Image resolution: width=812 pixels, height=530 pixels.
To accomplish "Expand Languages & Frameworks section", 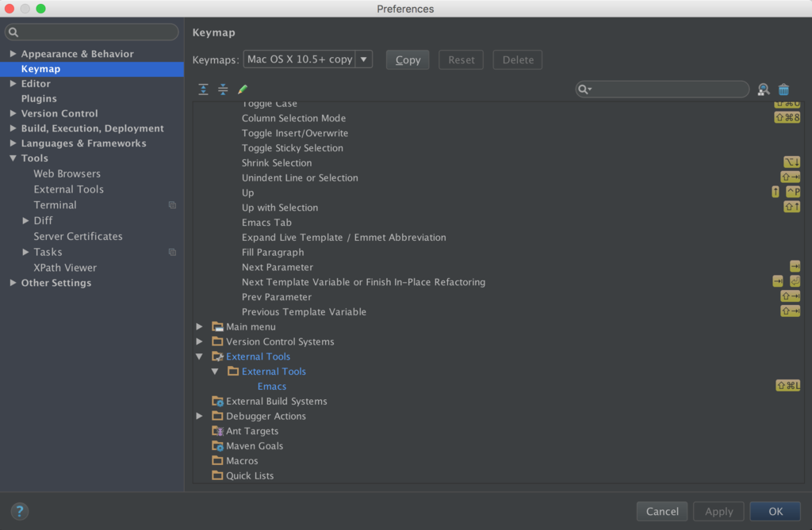I will pyautogui.click(x=13, y=143).
